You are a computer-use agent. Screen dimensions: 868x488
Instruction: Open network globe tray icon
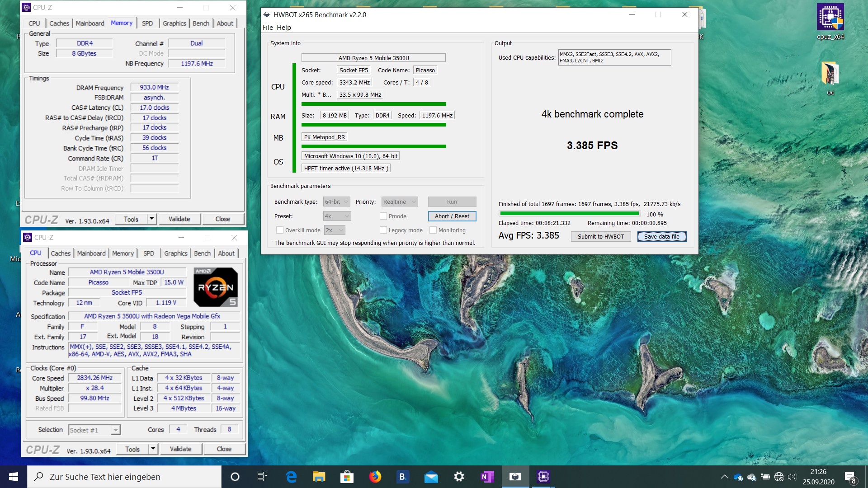[x=779, y=477]
